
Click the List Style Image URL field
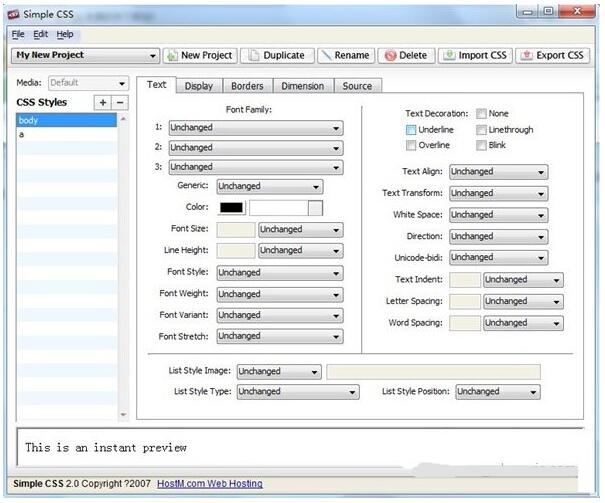433,372
